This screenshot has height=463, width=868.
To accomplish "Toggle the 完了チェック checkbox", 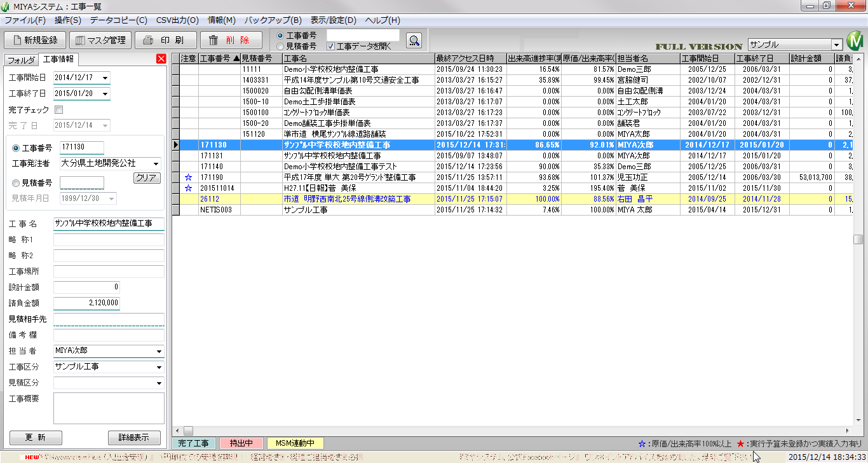I will coord(59,110).
